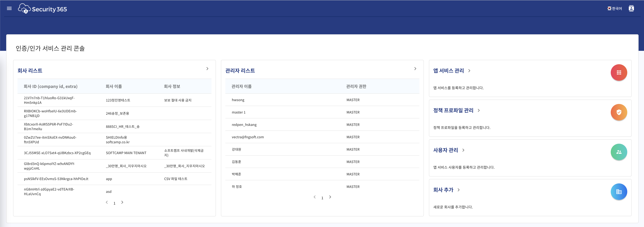Open the 회사 추가 link

point(443,190)
